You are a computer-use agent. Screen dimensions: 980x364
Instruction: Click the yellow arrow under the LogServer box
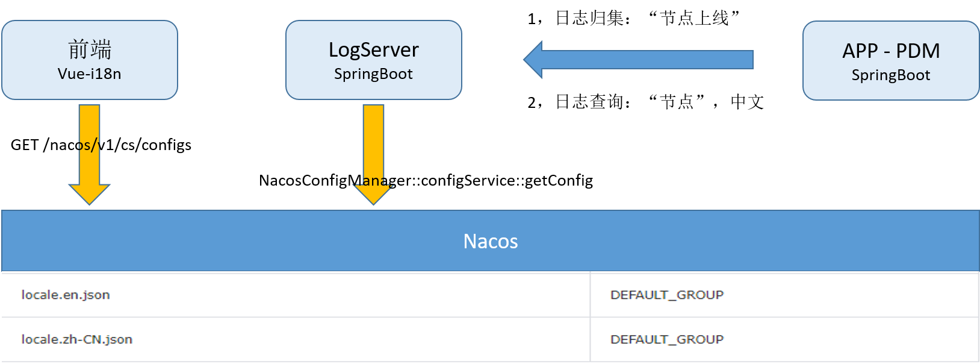373,154
